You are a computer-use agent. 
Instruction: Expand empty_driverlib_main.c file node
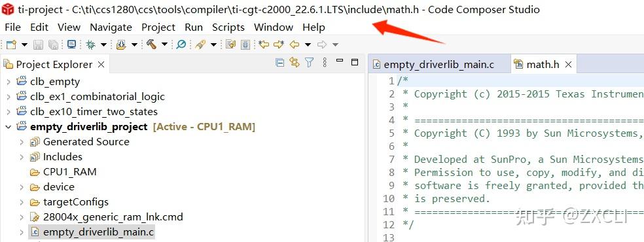pos(22,233)
